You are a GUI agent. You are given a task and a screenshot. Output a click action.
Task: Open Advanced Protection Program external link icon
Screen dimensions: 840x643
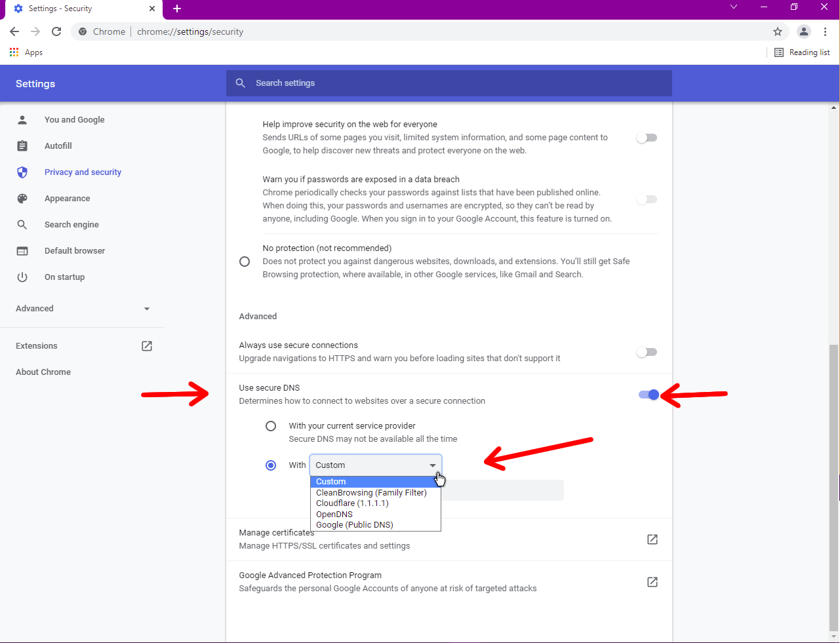652,582
